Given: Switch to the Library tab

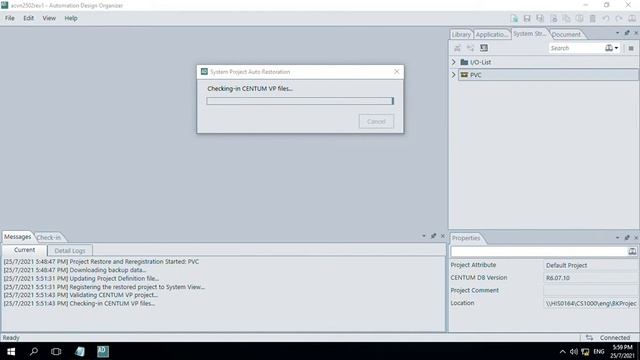Looking at the screenshot, I should click(x=461, y=34).
